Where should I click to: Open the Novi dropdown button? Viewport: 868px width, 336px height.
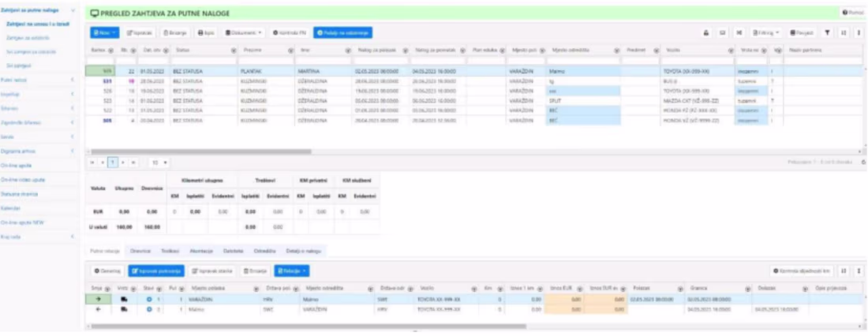pos(105,33)
